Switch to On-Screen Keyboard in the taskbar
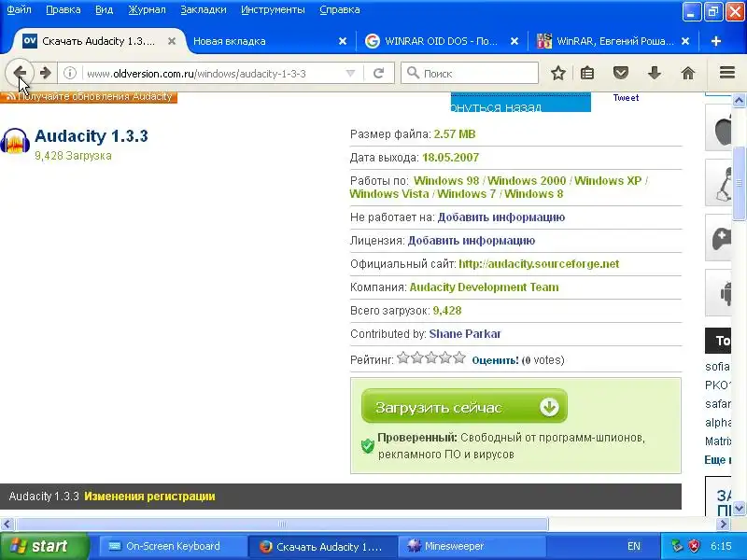Image resolution: width=747 pixels, height=560 pixels. [172, 546]
